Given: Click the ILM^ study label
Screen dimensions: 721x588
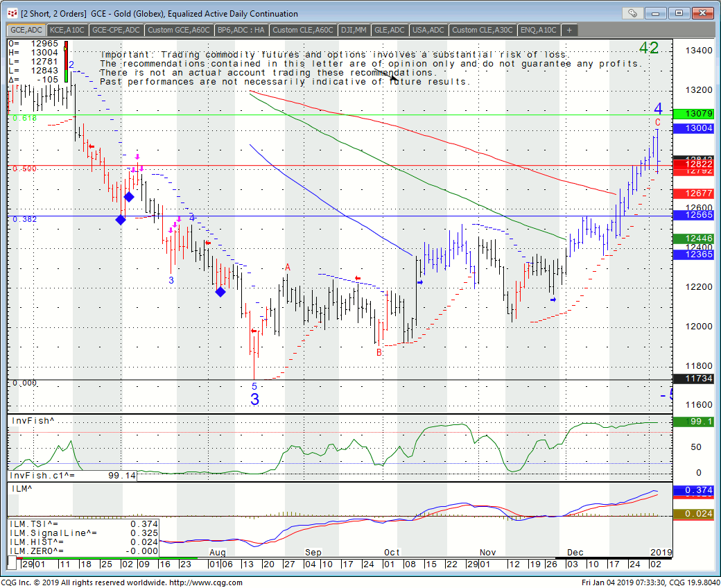Looking at the screenshot, I should pyautogui.click(x=21, y=489).
